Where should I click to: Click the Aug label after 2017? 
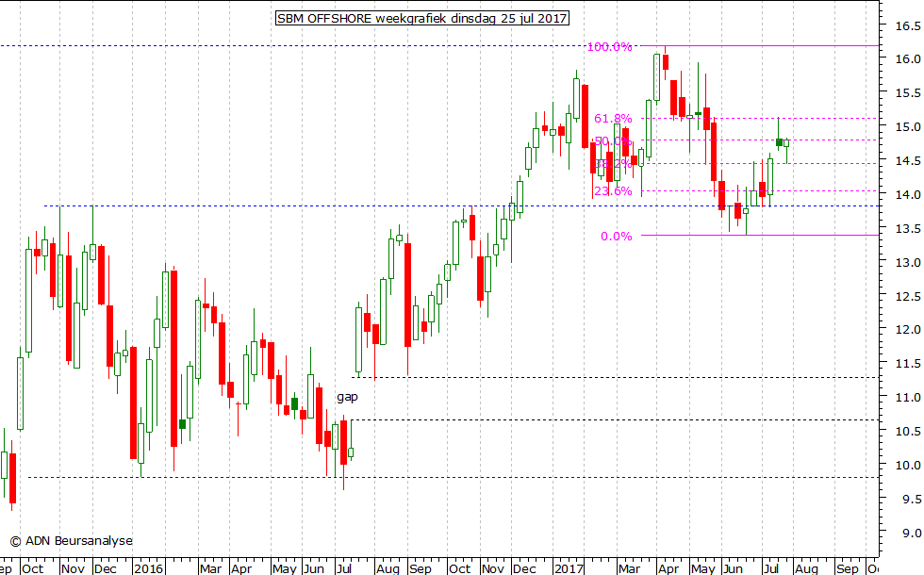click(x=806, y=568)
